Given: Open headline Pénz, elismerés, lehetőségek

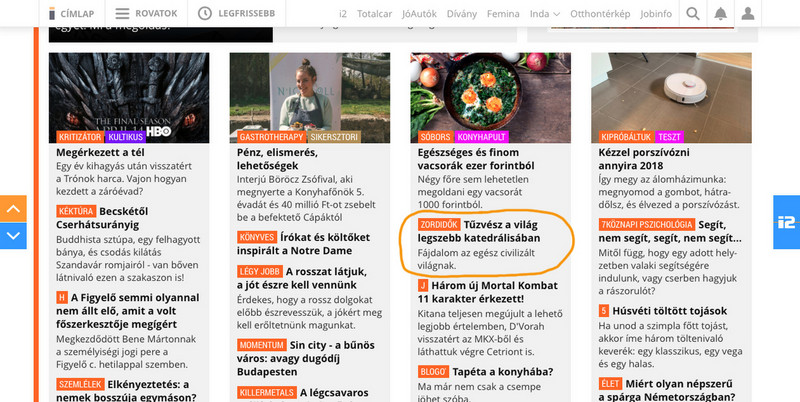Looking at the screenshot, I should [x=277, y=159].
